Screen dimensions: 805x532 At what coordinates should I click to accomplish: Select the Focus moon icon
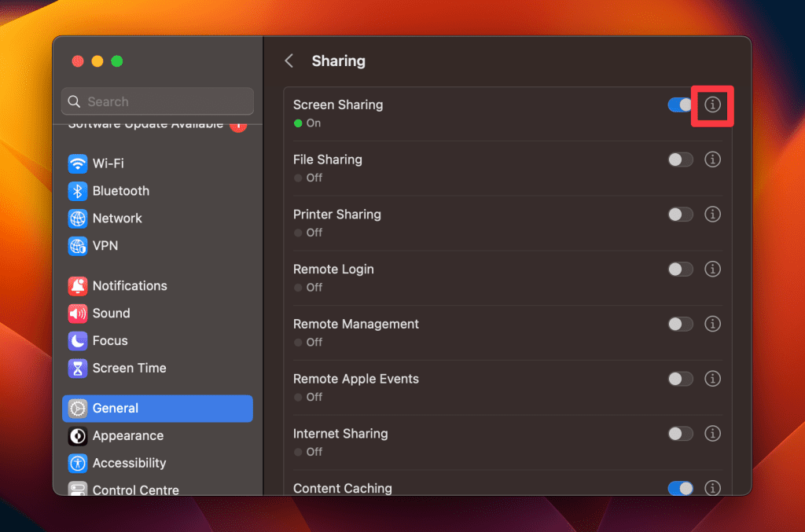click(x=78, y=341)
